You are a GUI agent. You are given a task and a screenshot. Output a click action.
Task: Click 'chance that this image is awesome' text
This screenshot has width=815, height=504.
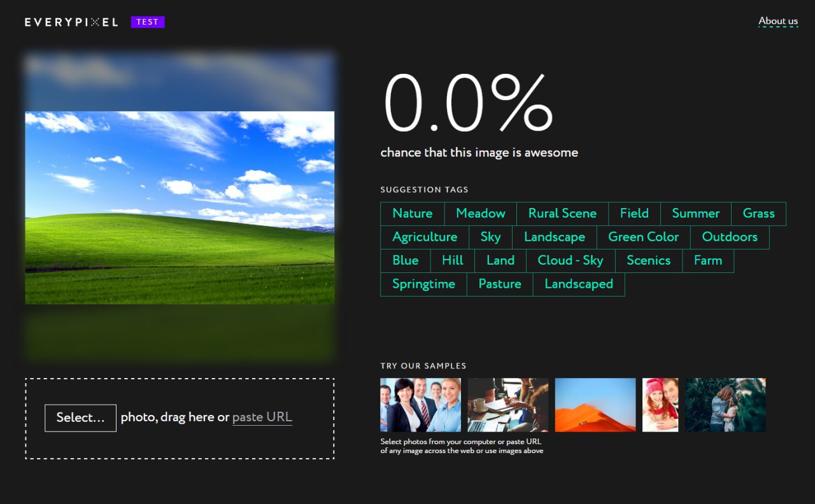479,153
